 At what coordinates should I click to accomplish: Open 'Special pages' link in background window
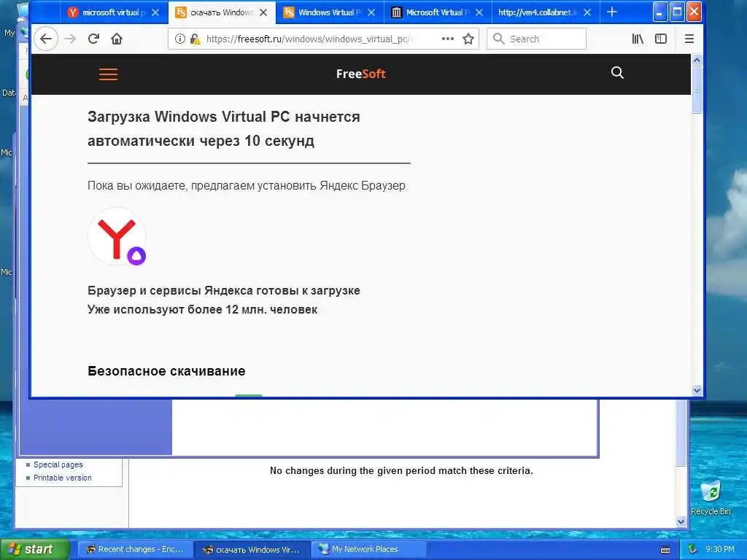(x=58, y=464)
